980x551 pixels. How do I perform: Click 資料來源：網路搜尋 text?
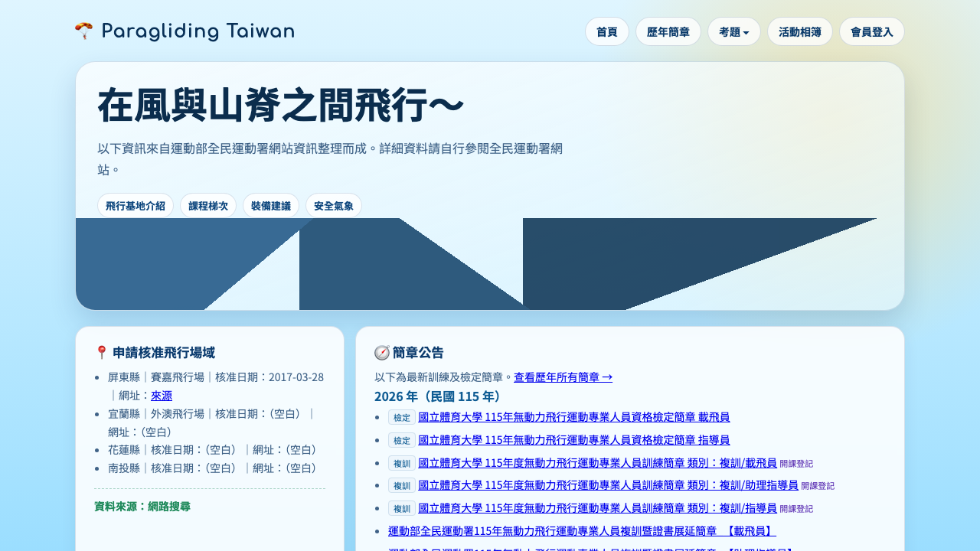pos(142,507)
